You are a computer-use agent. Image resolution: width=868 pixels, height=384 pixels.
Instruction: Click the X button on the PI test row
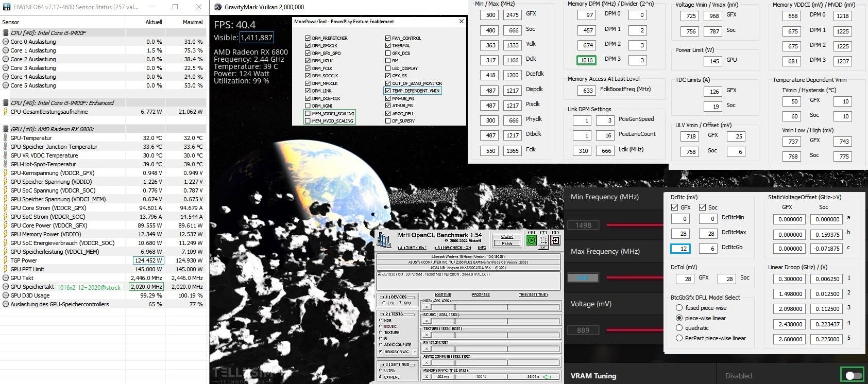click(x=427, y=348)
